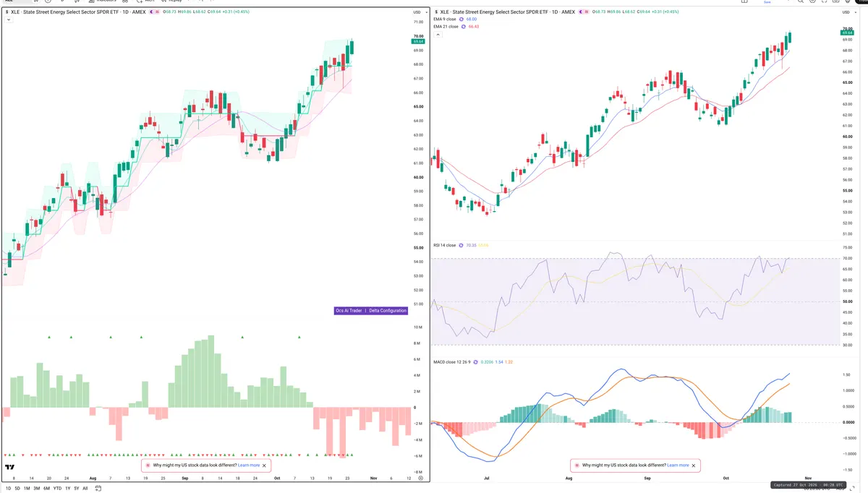Click the 69.64 price label on right chart
The image size is (868, 493).
848,33
